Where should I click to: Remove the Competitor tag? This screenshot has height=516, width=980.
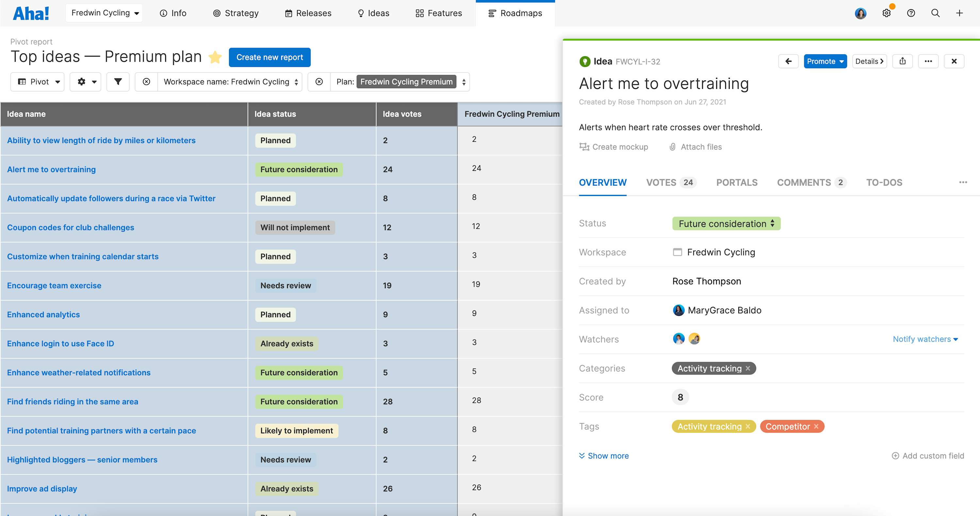coord(816,426)
